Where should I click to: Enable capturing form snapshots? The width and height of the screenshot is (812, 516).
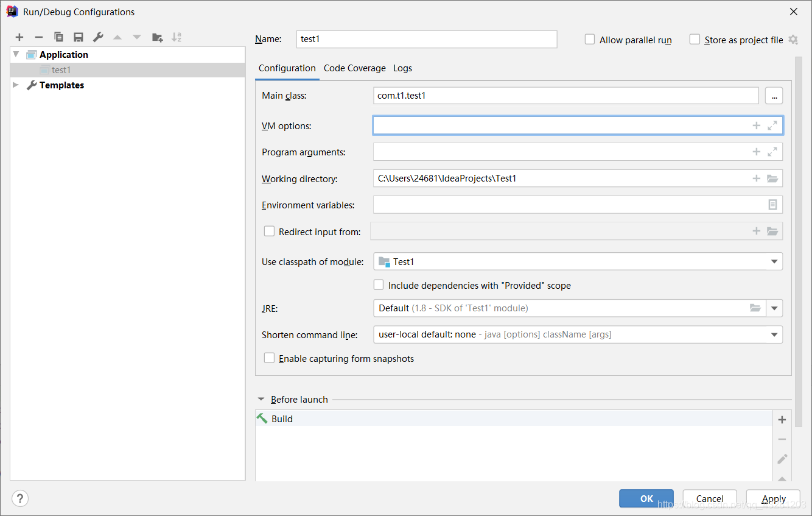[269, 358]
